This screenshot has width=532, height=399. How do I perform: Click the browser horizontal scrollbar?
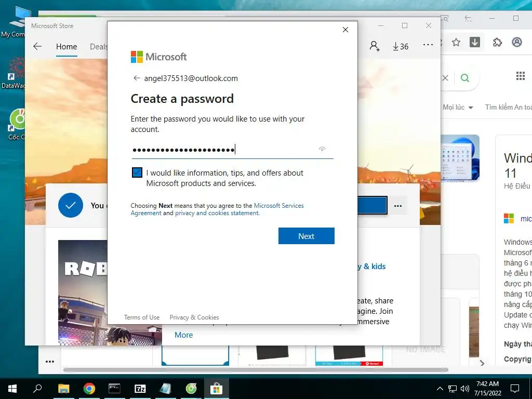(256, 370)
